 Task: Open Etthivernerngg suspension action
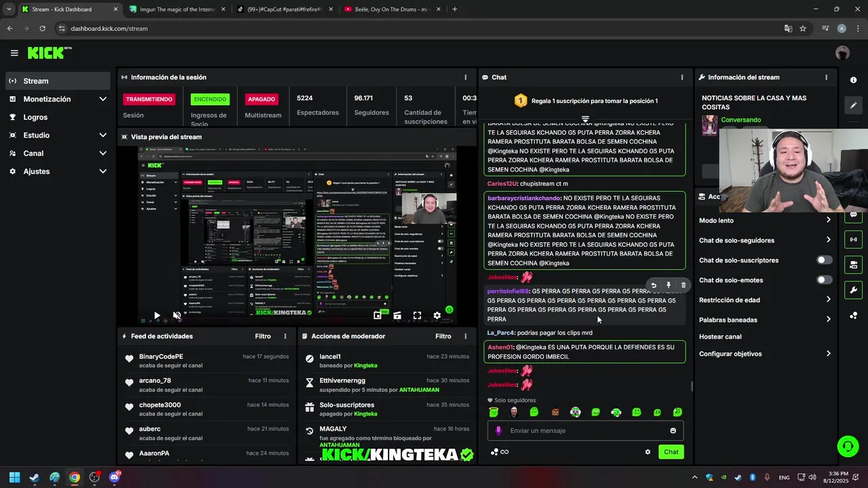point(387,385)
